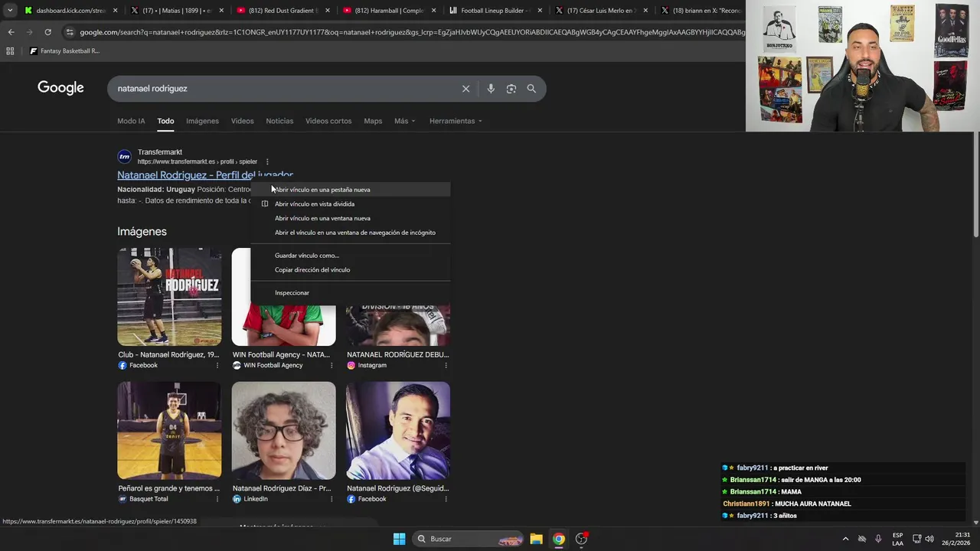Select Abrir vínculo en vista dividida
This screenshot has height=551, width=980.
point(351,204)
